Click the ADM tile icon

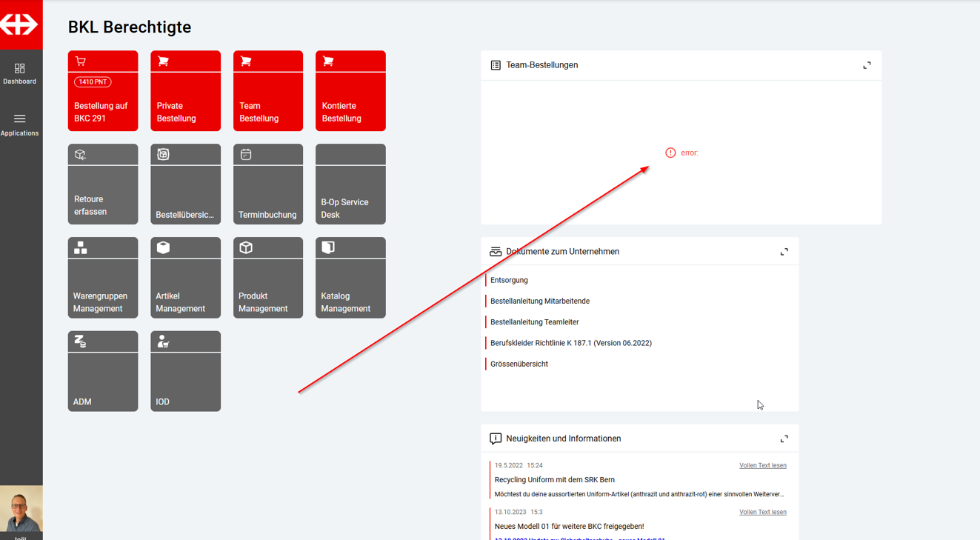point(81,341)
